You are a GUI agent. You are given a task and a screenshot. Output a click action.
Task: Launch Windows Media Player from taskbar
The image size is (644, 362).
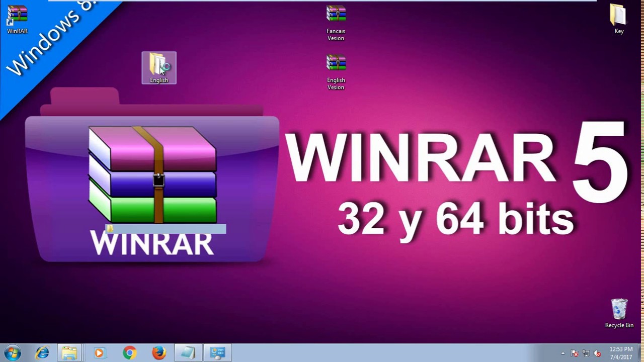pyautogui.click(x=99, y=353)
